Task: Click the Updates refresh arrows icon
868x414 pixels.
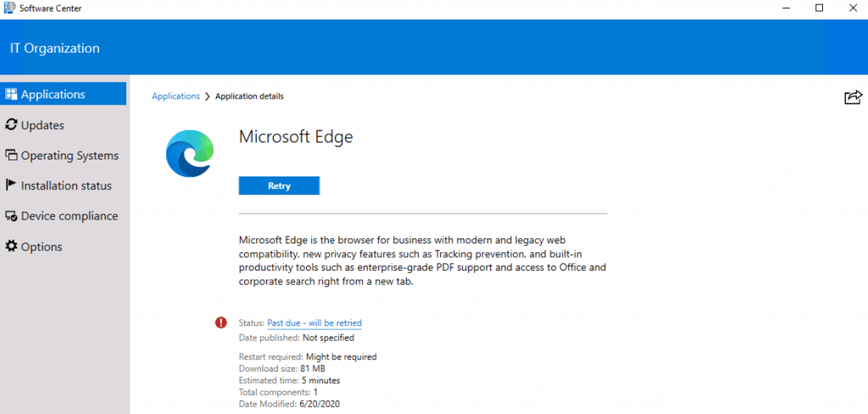Action: (x=11, y=124)
